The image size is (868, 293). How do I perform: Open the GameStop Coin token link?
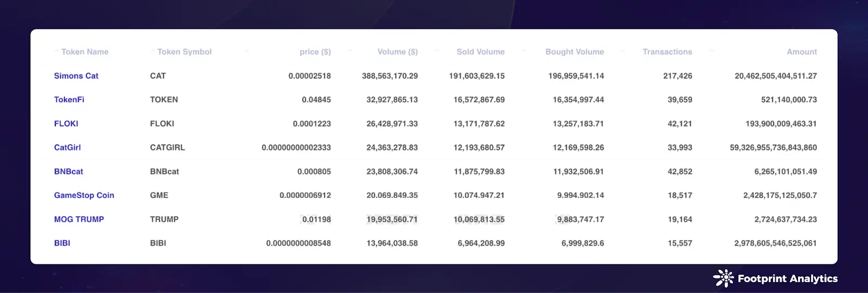point(84,196)
